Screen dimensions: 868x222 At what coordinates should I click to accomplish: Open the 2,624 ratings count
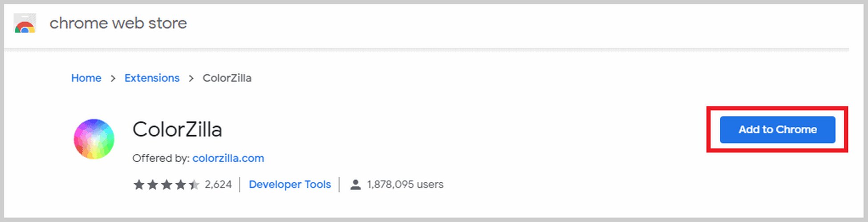click(218, 185)
